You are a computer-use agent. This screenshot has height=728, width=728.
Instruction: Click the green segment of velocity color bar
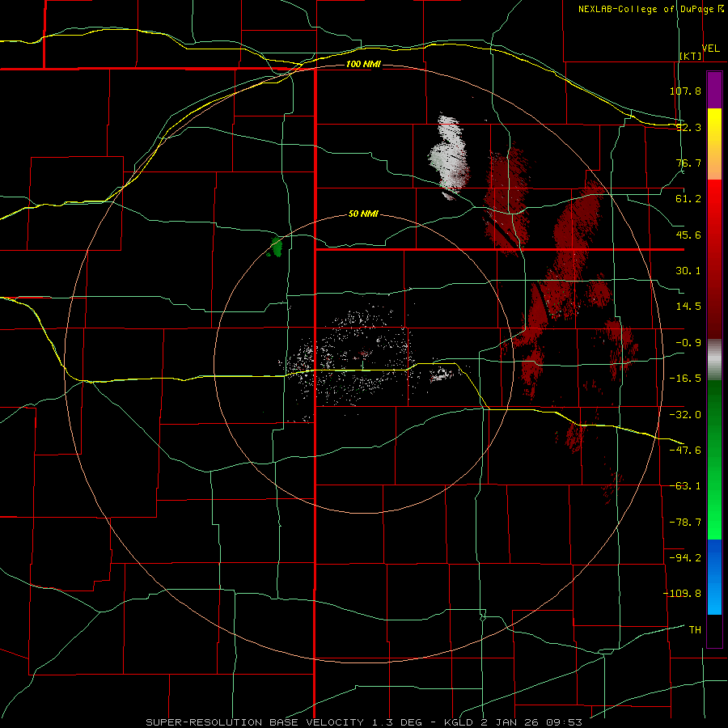coord(714,459)
